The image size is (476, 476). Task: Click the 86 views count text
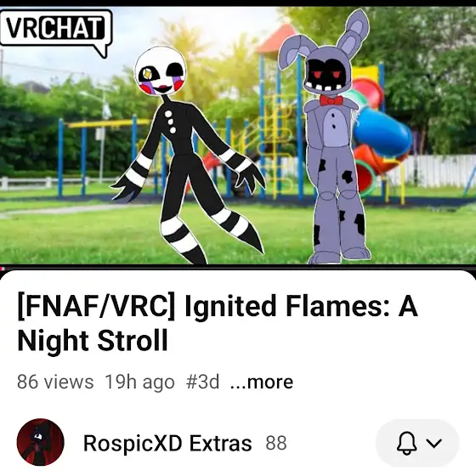(x=55, y=382)
